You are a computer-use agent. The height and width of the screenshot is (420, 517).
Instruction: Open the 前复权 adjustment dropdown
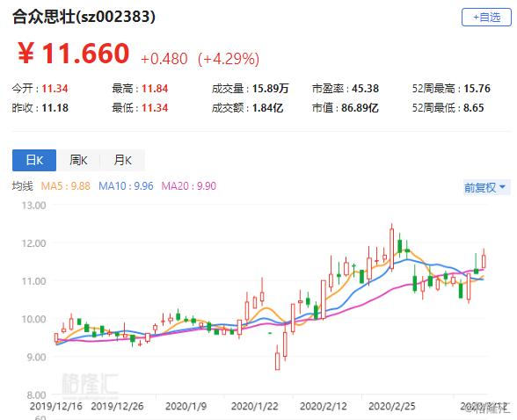pyautogui.click(x=487, y=187)
